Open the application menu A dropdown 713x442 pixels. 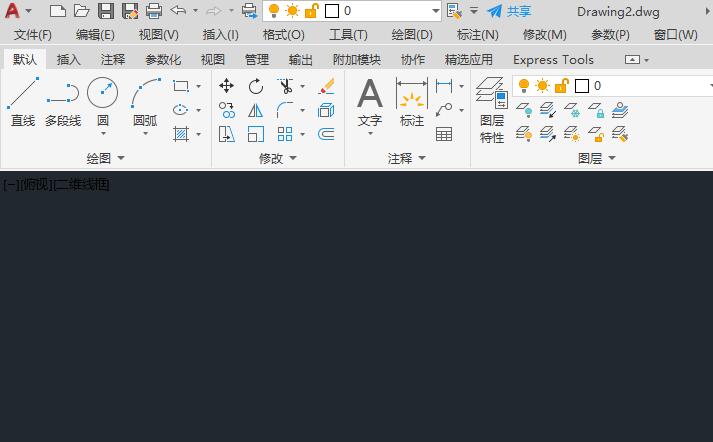[x=29, y=10]
